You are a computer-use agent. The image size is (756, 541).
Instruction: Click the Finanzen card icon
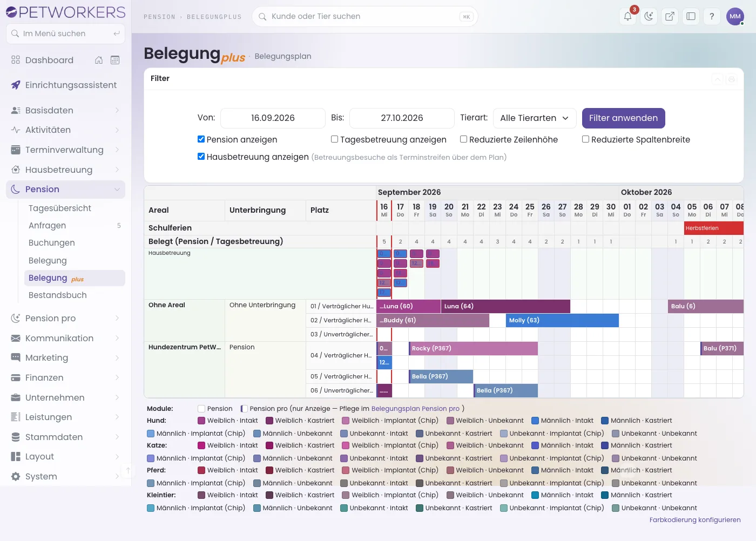16,377
